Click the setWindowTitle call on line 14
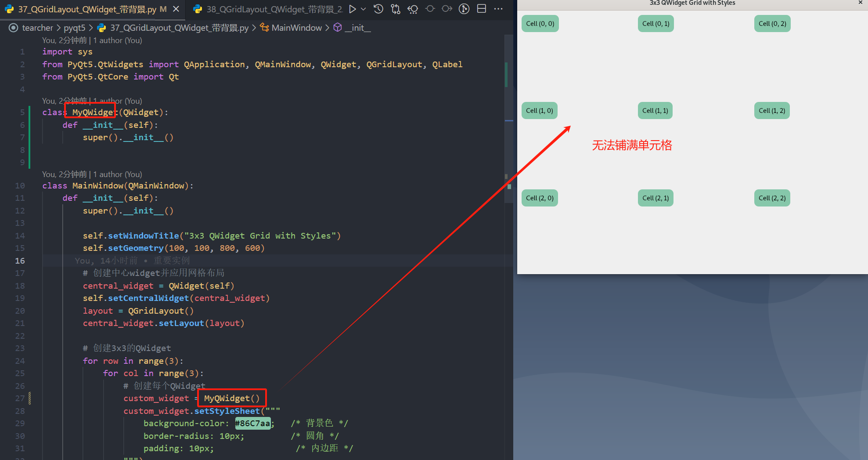 144,236
